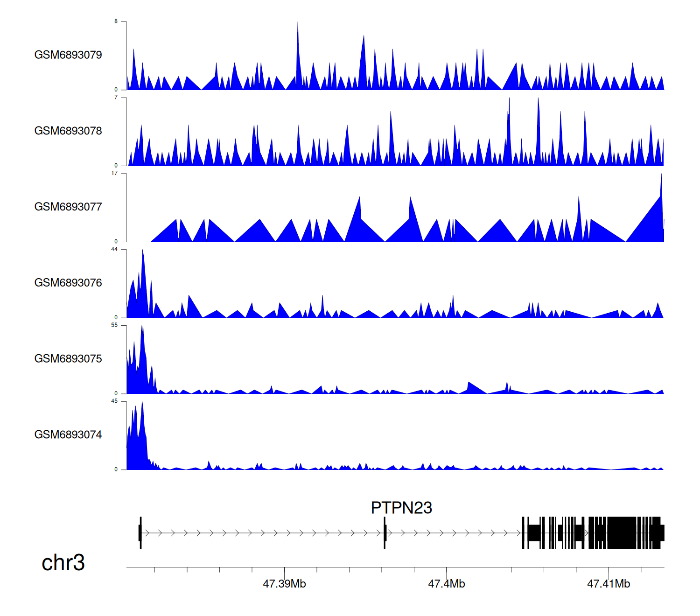Select the GSM6893074 track name
This screenshot has width=700, height=616.
pos(68,435)
